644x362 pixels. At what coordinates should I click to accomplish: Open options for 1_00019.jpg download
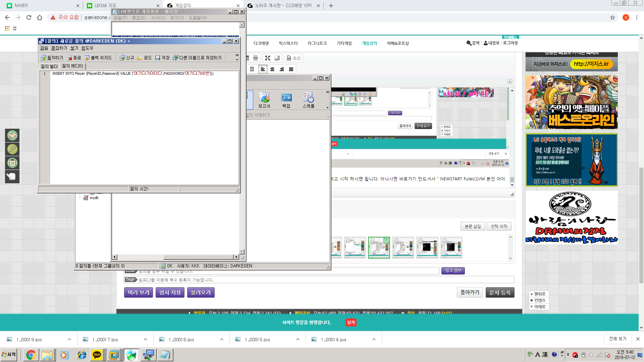pos(69,339)
